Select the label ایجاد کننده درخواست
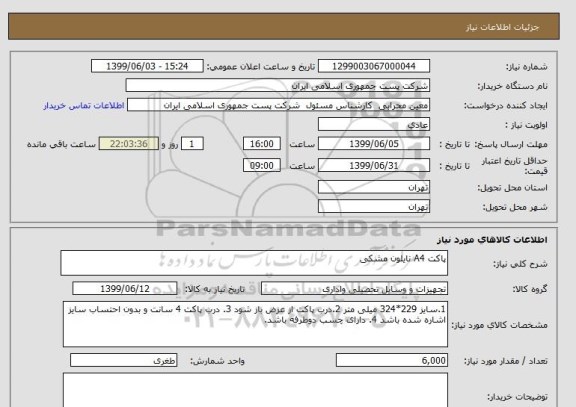The image size is (576, 407). click(505, 106)
